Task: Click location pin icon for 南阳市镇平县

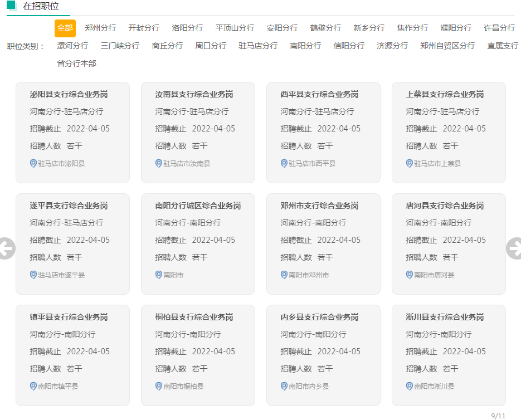Action: pos(33,386)
